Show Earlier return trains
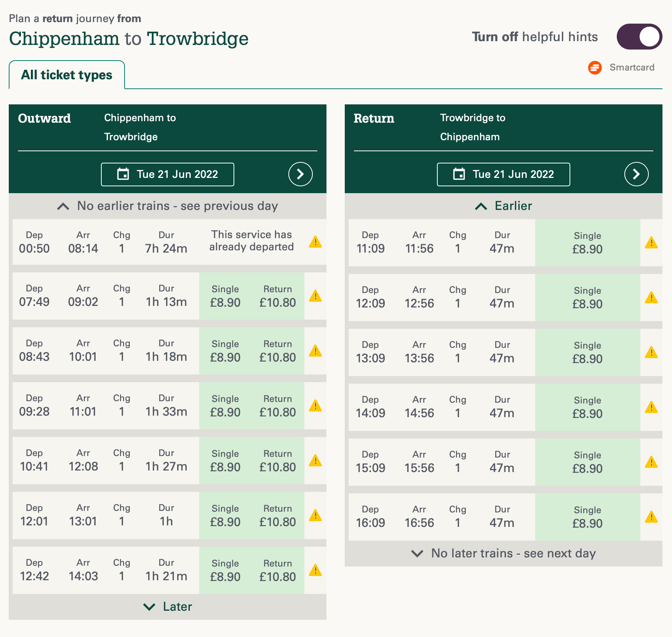 pyautogui.click(x=503, y=206)
